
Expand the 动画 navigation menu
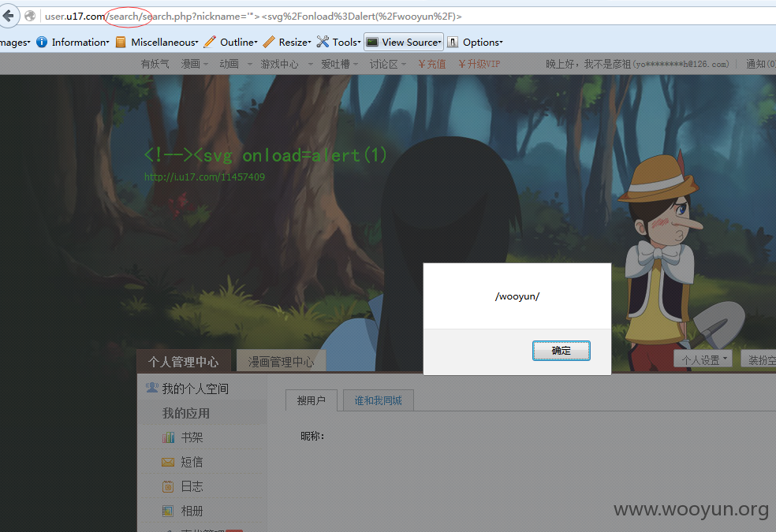[236, 64]
